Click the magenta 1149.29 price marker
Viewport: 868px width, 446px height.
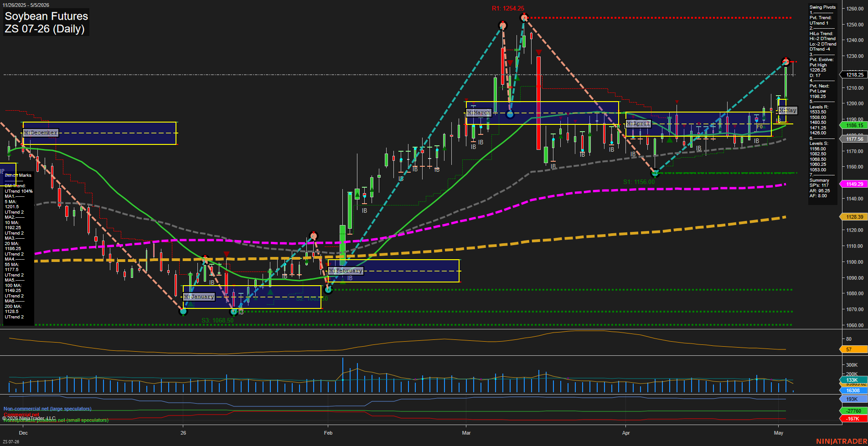tap(853, 184)
